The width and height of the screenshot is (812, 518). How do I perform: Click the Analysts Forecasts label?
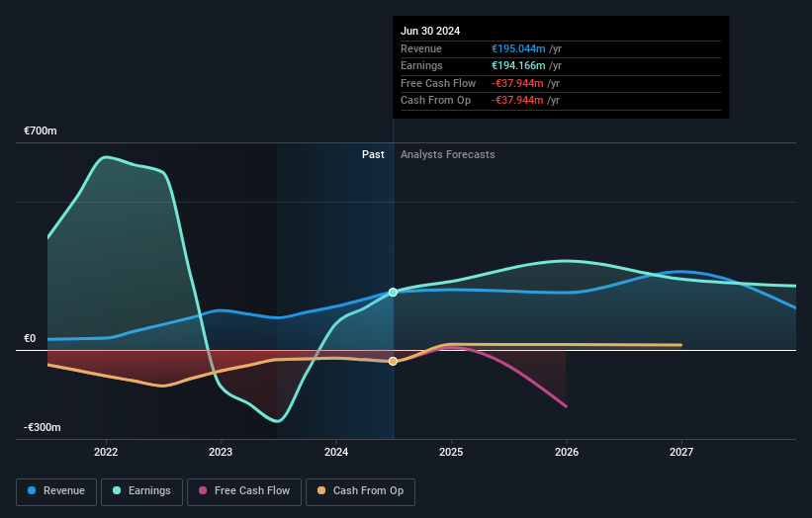coord(447,155)
